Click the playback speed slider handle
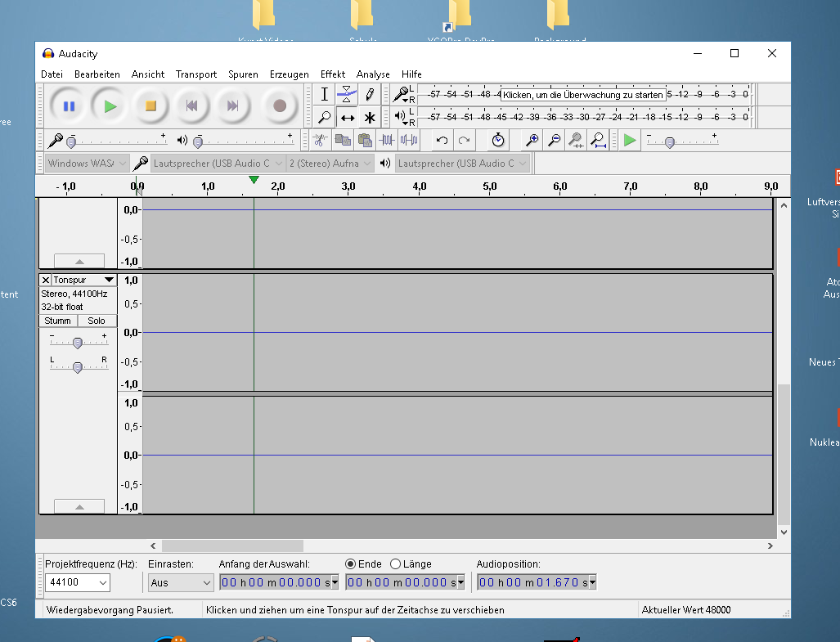 tap(670, 142)
